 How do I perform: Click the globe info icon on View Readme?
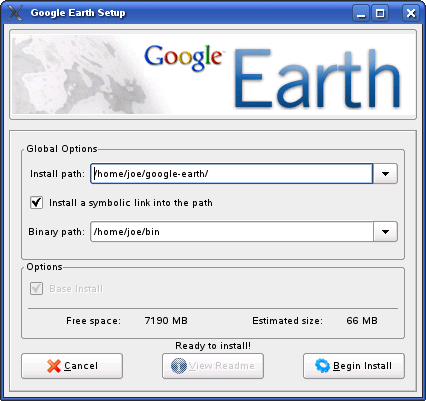click(179, 366)
